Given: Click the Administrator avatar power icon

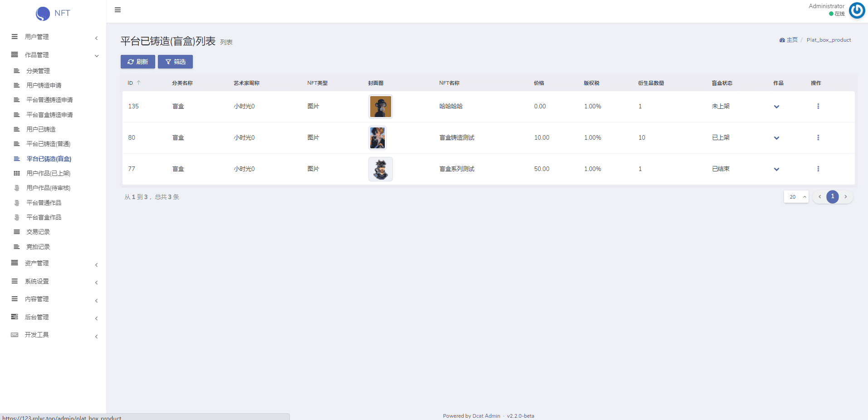Looking at the screenshot, I should point(857,10).
